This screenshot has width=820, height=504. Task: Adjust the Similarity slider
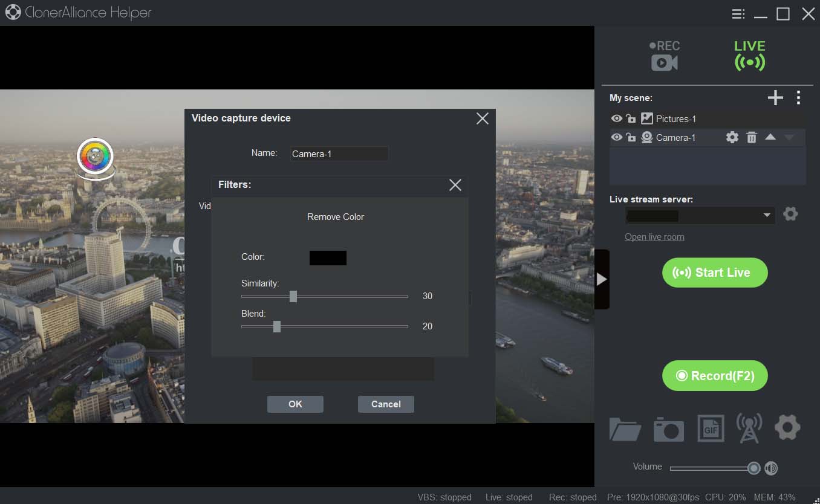(325, 296)
